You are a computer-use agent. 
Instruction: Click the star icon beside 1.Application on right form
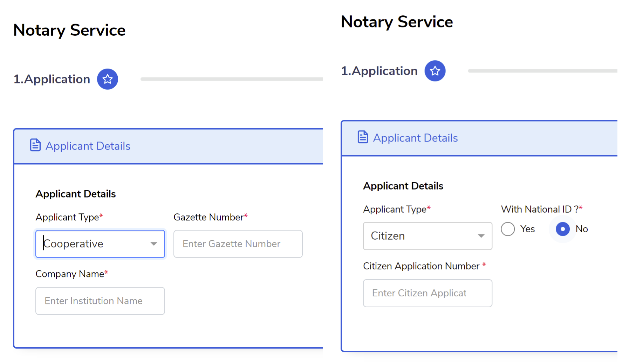(435, 71)
